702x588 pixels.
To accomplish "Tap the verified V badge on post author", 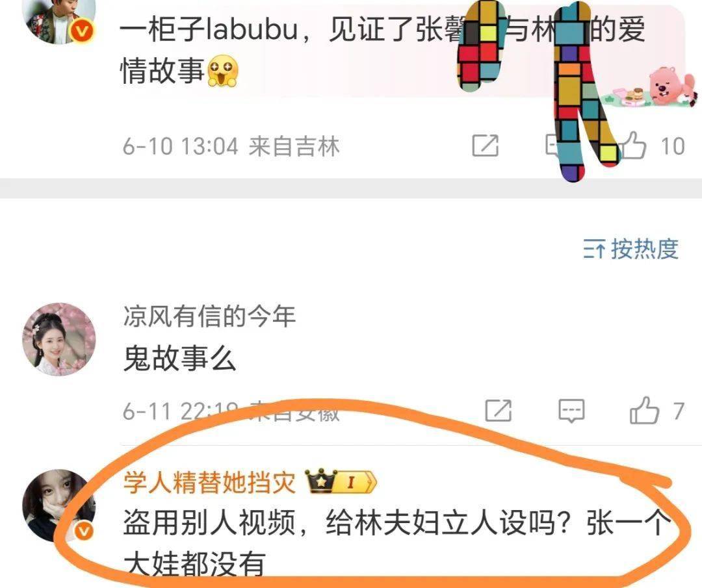I will pyautogui.click(x=83, y=31).
